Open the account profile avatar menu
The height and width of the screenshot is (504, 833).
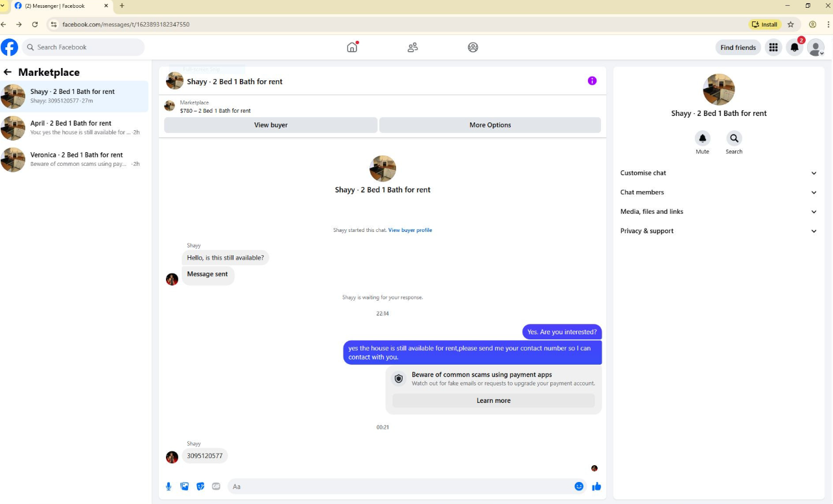pyautogui.click(x=815, y=47)
